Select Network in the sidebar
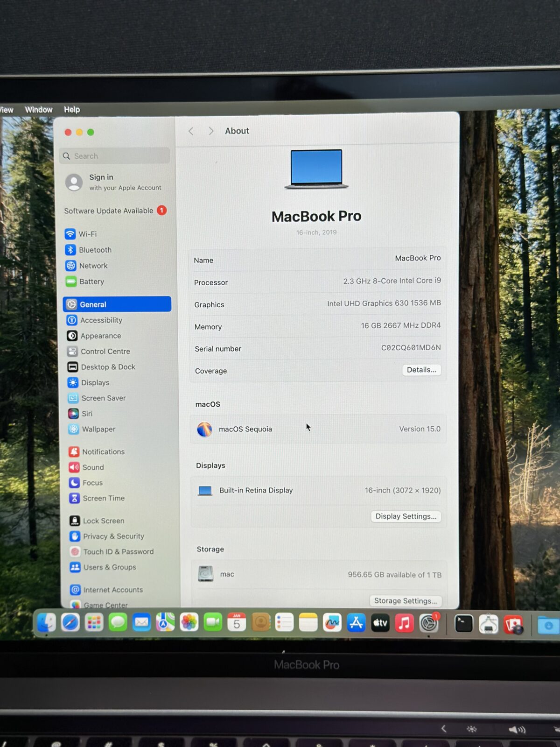The height and width of the screenshot is (747, 560). pyautogui.click(x=86, y=266)
